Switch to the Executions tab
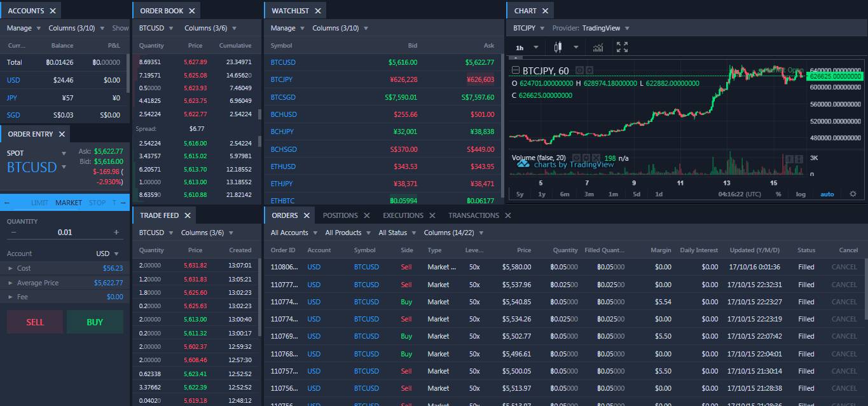The width and height of the screenshot is (868, 406). [x=403, y=215]
